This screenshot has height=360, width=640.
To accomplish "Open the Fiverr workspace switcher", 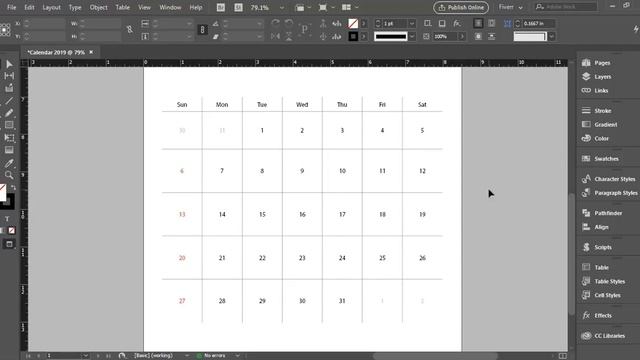I will click(x=510, y=7).
